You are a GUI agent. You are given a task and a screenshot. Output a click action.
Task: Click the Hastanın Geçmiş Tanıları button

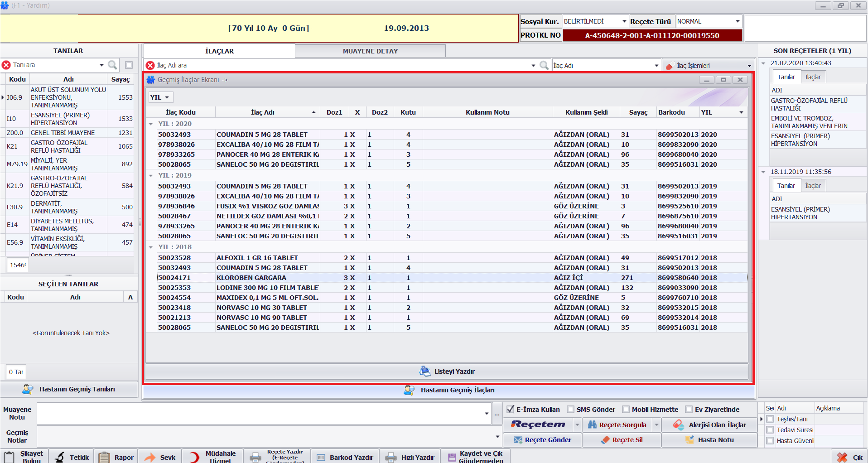click(69, 389)
